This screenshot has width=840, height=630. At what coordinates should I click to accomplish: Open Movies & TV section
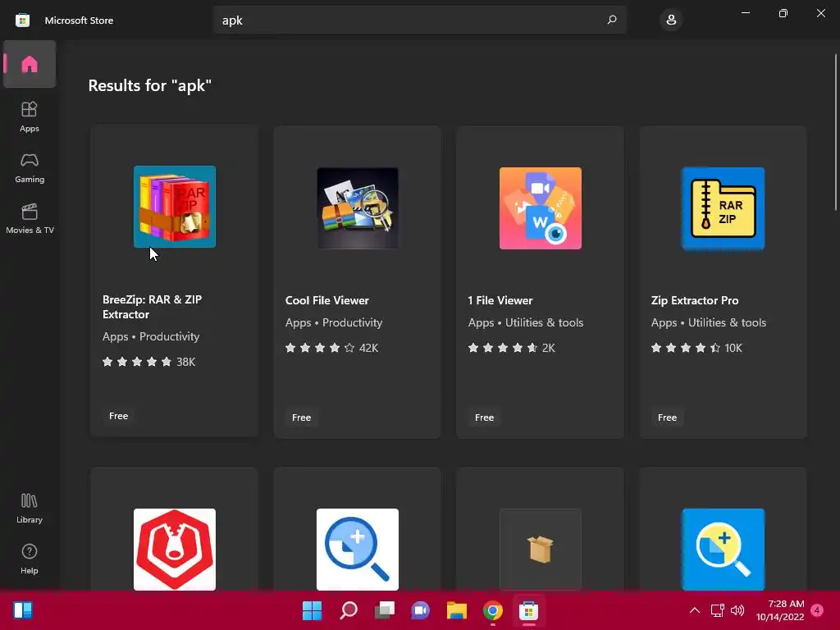[x=30, y=218]
